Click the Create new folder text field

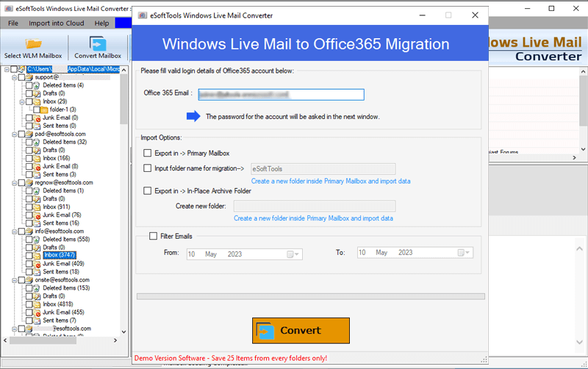[315, 206]
